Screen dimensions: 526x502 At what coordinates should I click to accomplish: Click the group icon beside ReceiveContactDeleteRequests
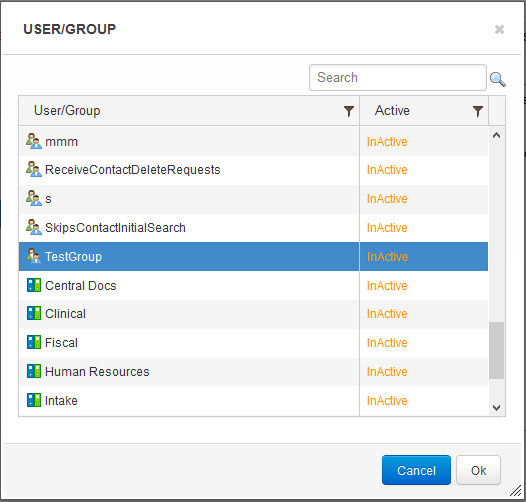[x=34, y=169]
